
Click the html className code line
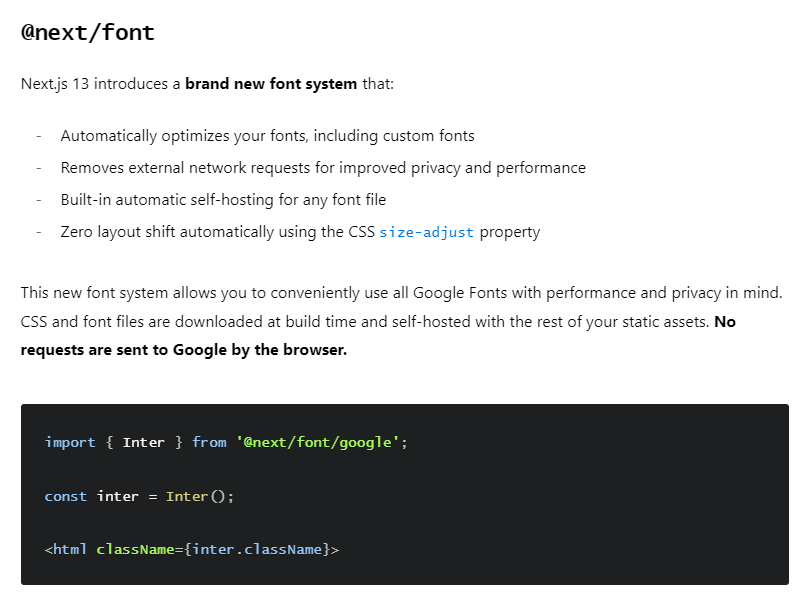point(191,549)
